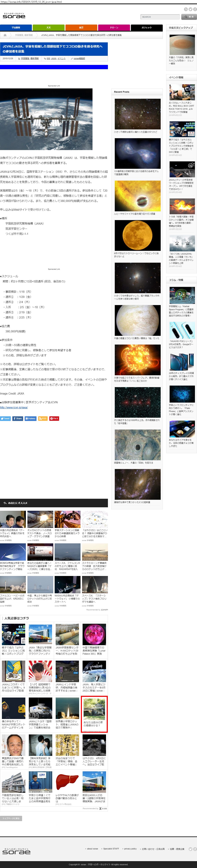
Task: Open the Specialist STAFF footer link
Action: point(111,848)
